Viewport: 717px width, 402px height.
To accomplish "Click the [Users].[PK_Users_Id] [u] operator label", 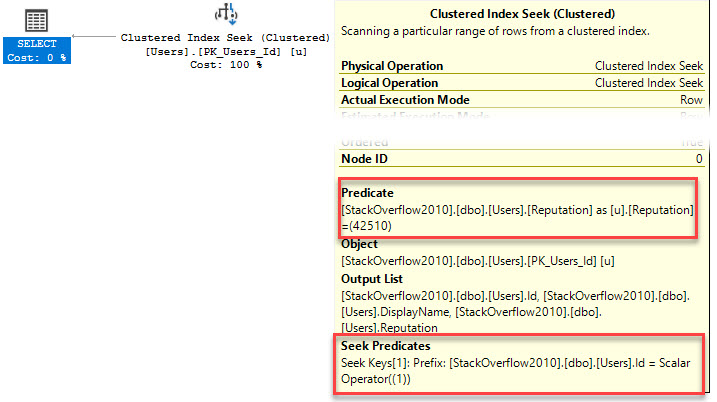I will pos(225,51).
